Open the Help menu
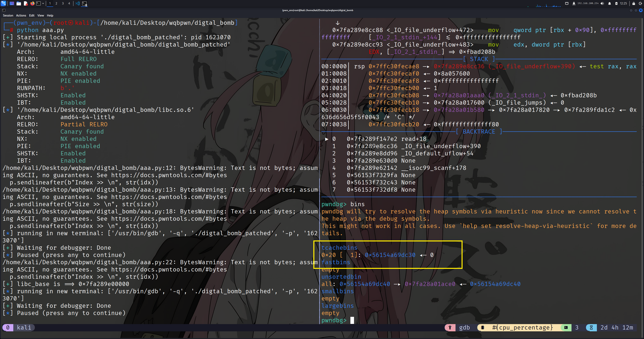Screen dimensions: 644x339 pyautogui.click(x=50, y=16)
